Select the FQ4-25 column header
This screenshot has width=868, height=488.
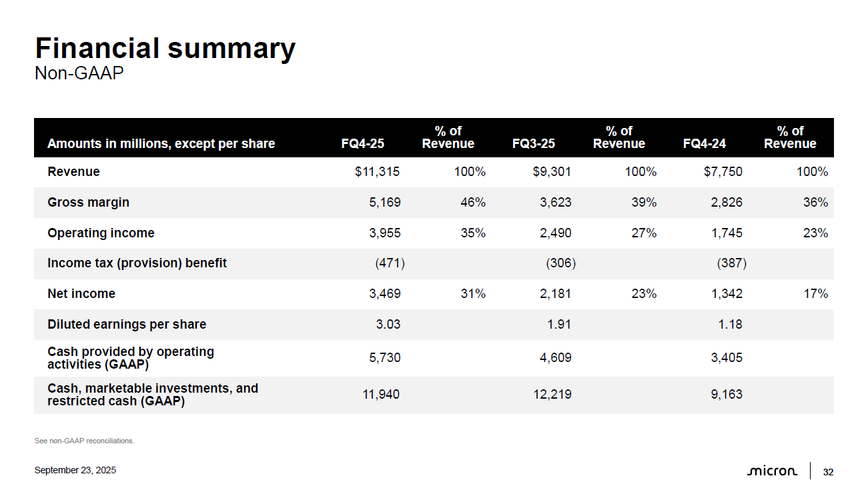pyautogui.click(x=362, y=143)
